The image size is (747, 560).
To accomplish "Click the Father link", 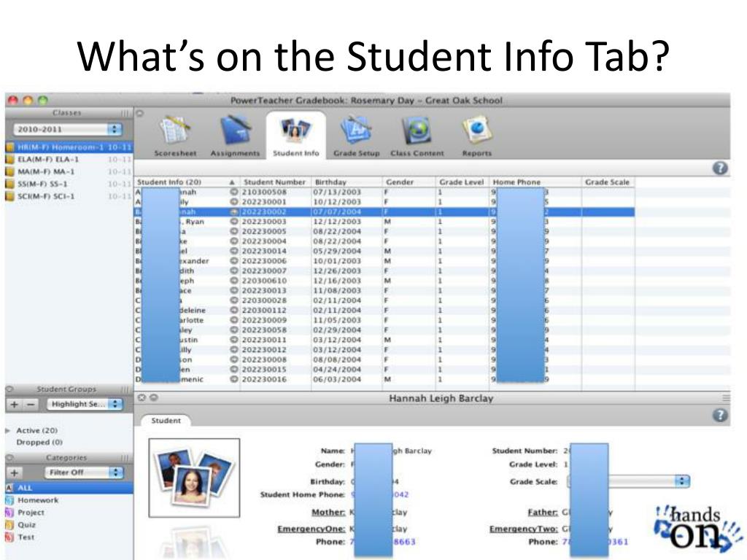I will tap(543, 513).
